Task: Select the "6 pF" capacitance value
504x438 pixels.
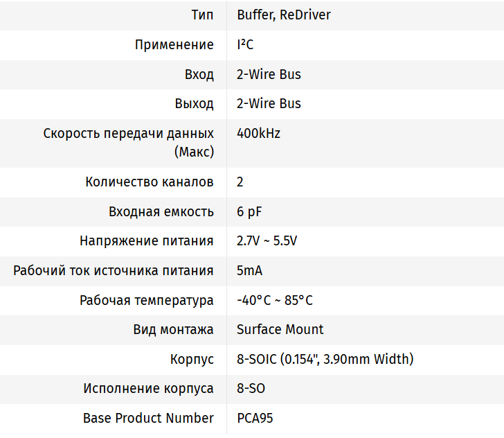Action: click(249, 211)
